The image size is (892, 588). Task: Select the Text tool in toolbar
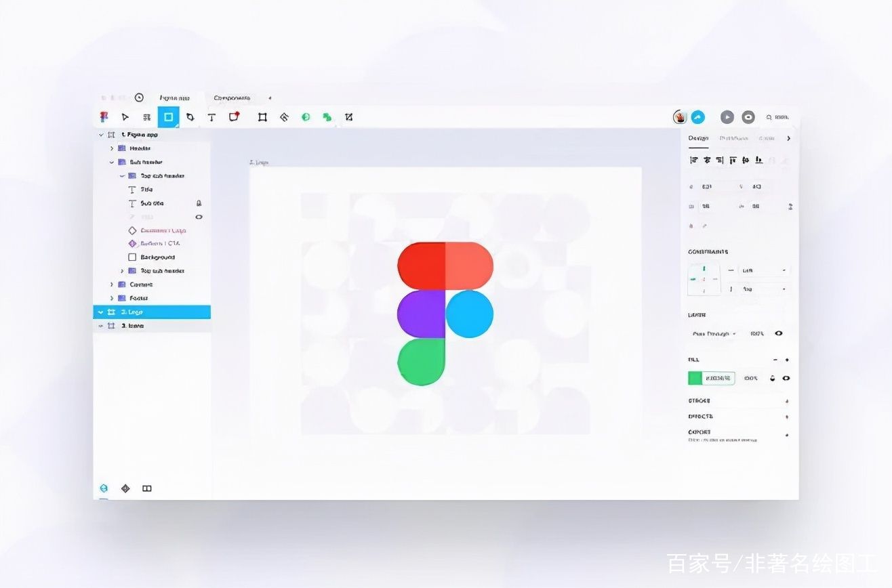211,117
